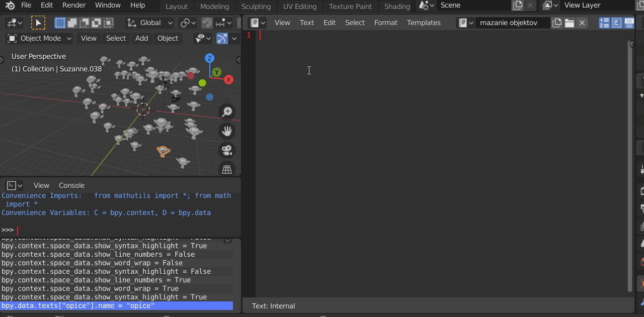Switch to the Layout workspace tab

click(177, 7)
